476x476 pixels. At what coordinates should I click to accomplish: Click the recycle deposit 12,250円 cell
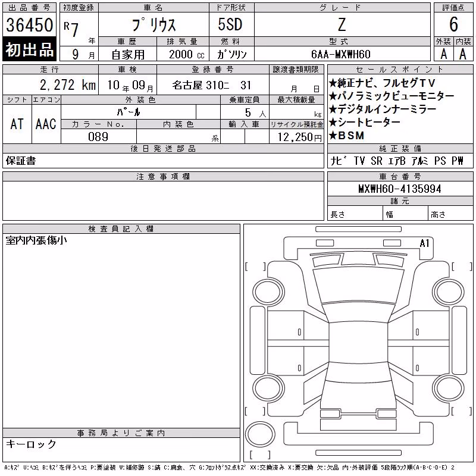coord(296,136)
